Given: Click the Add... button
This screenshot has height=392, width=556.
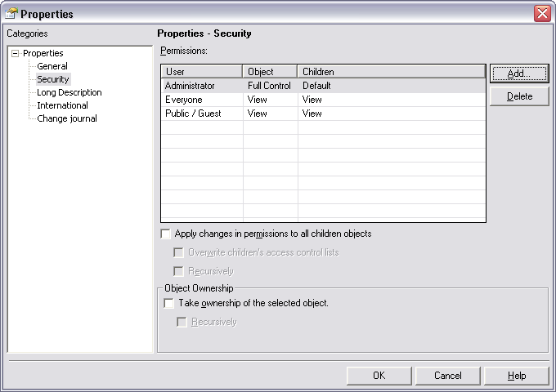Looking at the screenshot, I should point(519,73).
